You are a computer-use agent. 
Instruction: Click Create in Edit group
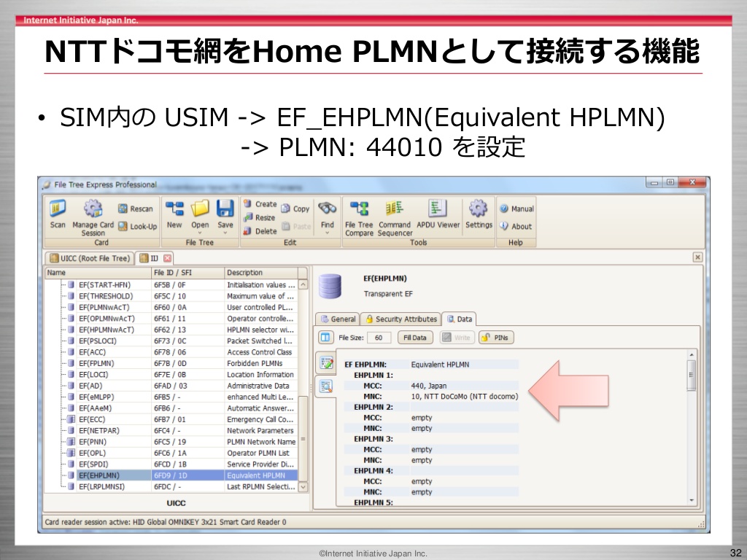click(260, 204)
